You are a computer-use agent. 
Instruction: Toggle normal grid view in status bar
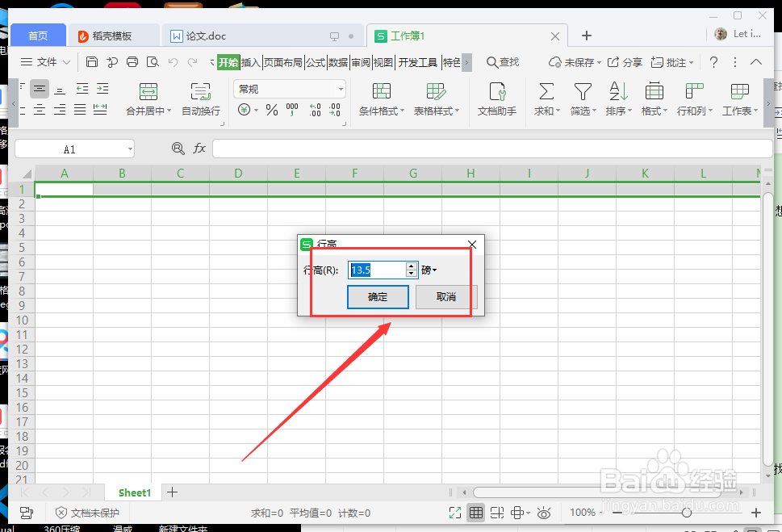point(476,513)
